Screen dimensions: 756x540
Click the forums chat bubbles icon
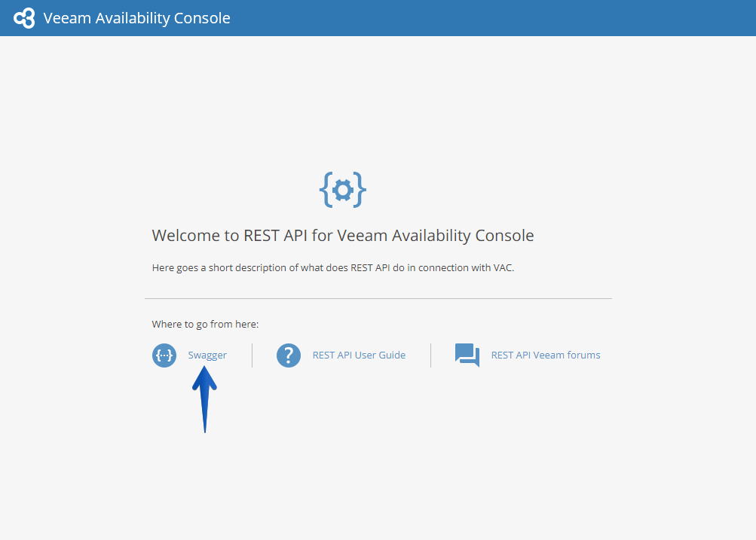pyautogui.click(x=467, y=355)
